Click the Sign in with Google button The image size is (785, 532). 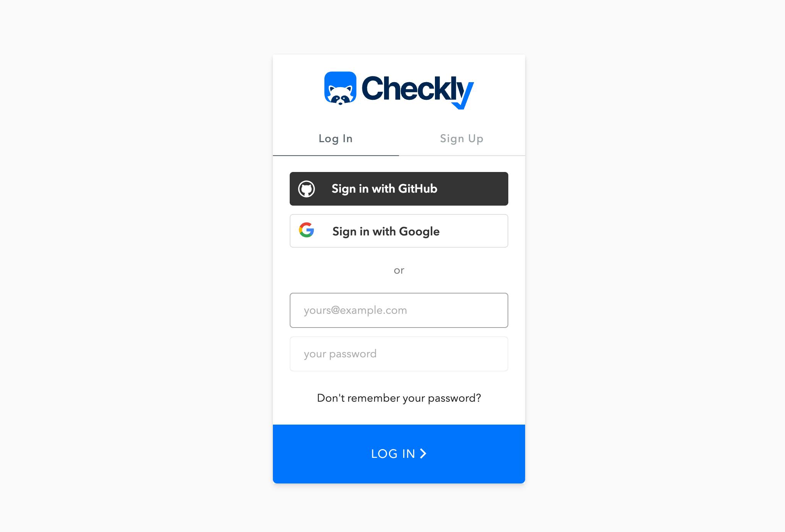coord(399,231)
